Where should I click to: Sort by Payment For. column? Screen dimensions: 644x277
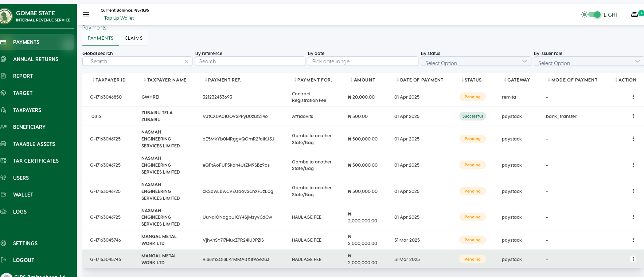point(313,80)
